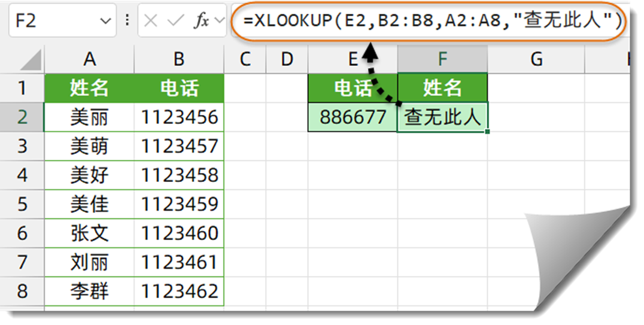Select cell containing 美佳
Image resolution: width=644 pixels, height=325 pixels.
pyautogui.click(x=89, y=204)
